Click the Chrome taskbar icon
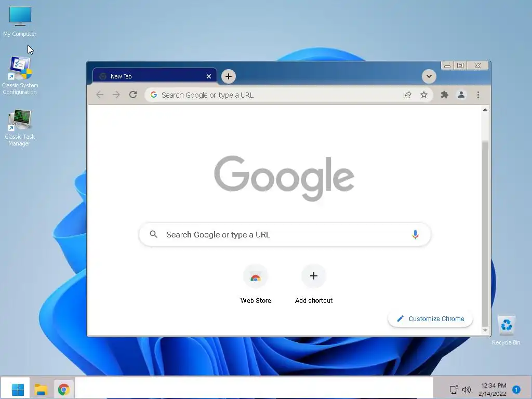This screenshot has width=532, height=399. tap(63, 389)
